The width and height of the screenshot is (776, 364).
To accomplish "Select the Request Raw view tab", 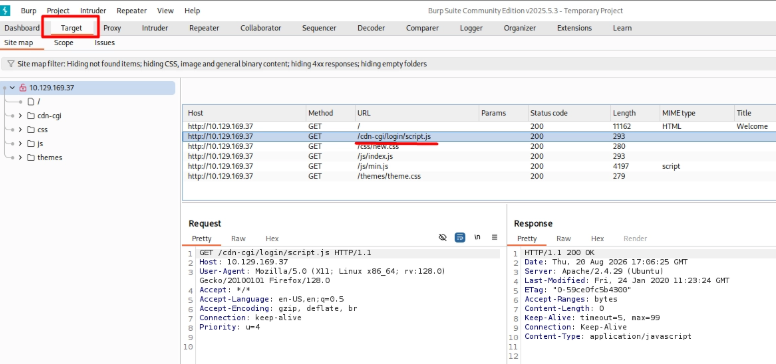I will 238,238.
